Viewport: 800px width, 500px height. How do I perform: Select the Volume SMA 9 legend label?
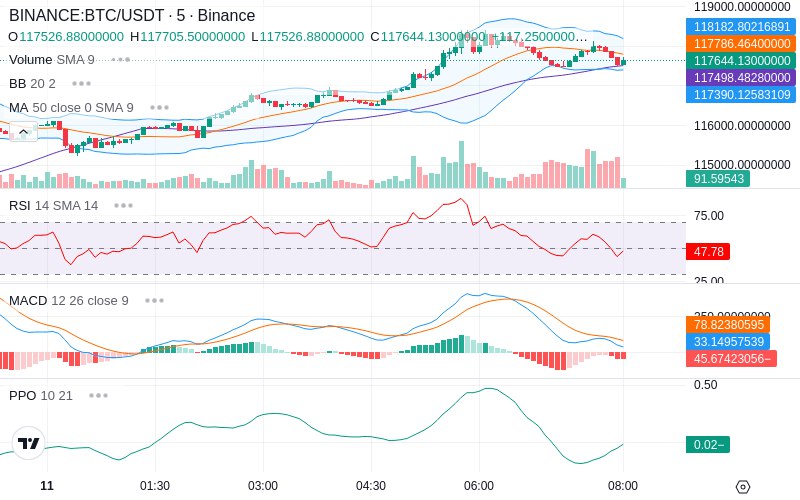coord(52,60)
